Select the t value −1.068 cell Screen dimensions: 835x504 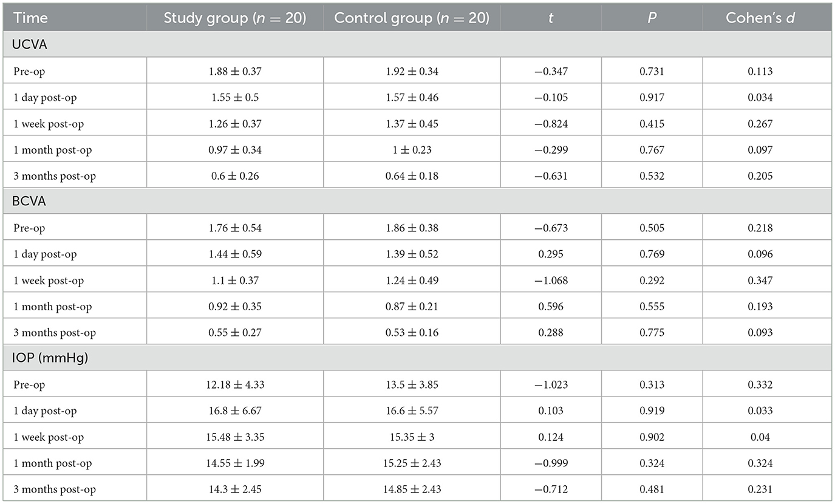point(550,281)
